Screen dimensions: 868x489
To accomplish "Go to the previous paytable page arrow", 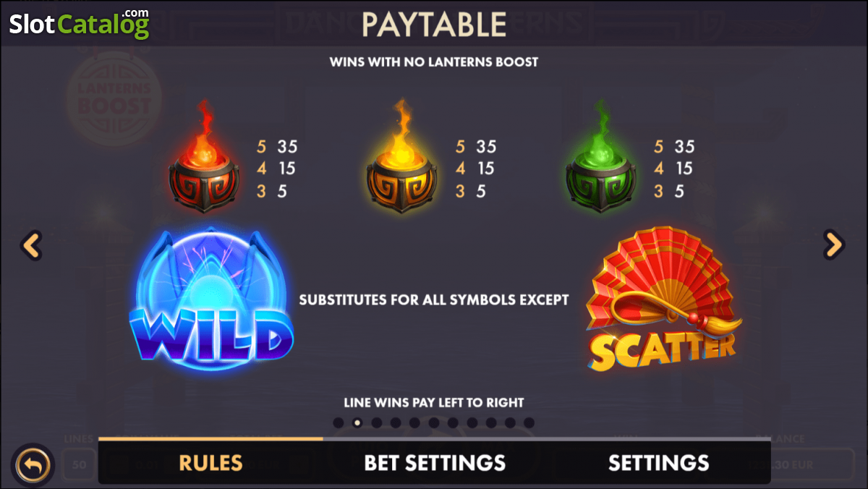I will [31, 246].
